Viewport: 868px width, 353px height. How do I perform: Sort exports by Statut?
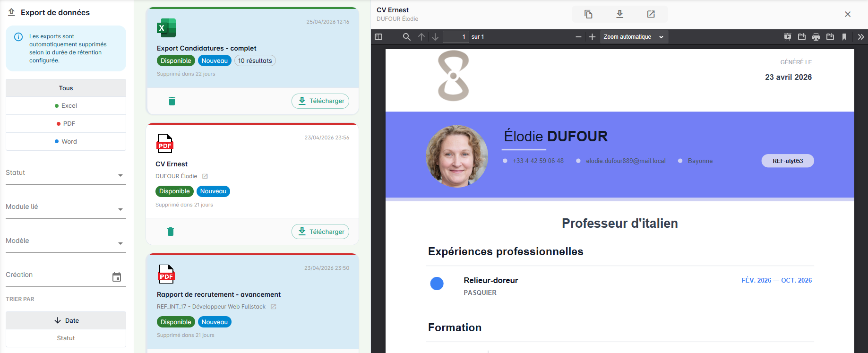pos(66,338)
